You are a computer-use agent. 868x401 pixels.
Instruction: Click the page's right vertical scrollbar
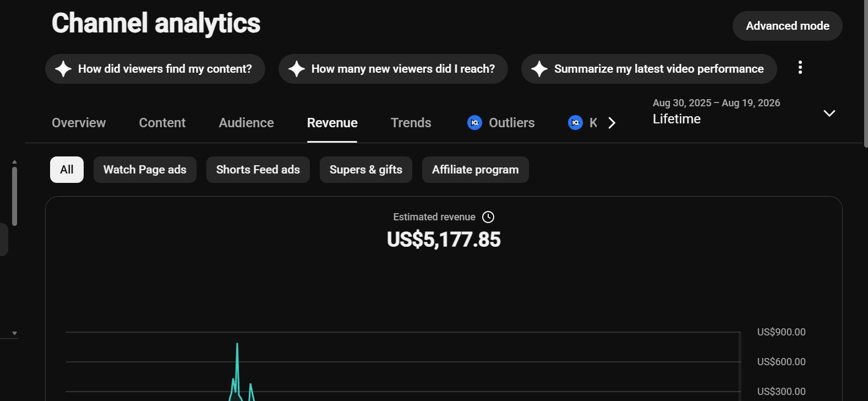coord(865,73)
